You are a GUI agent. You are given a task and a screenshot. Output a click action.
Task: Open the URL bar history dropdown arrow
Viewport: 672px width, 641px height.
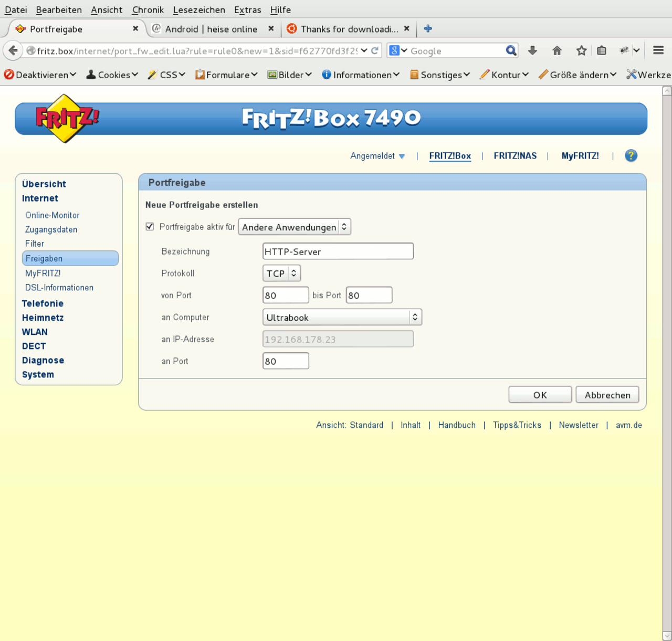click(364, 51)
